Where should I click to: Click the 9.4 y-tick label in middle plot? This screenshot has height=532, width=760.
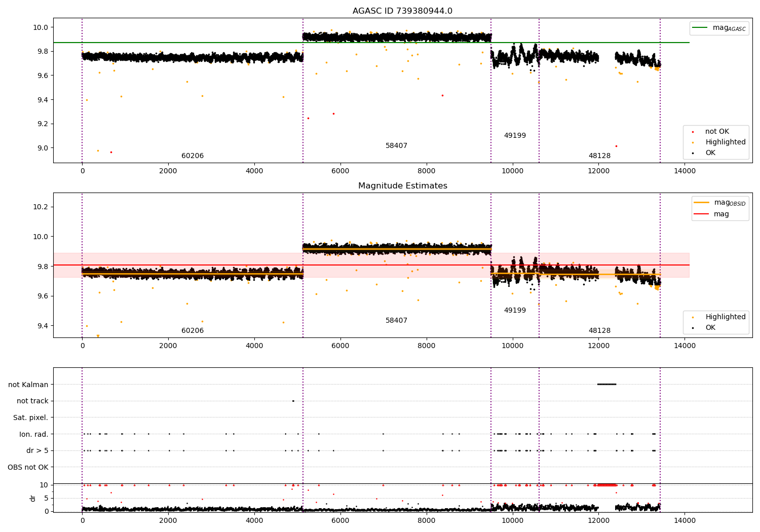[43, 326]
